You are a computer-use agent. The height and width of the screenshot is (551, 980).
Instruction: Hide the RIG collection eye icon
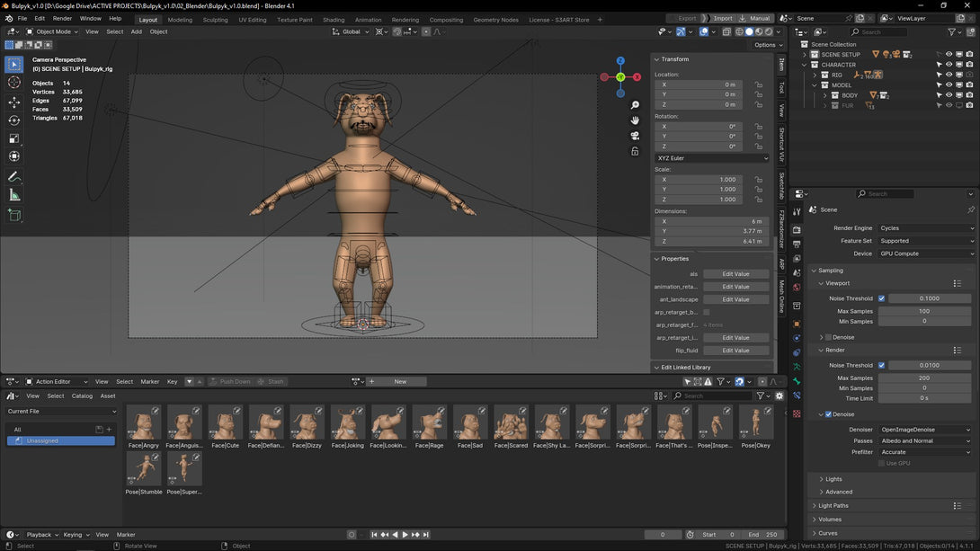[949, 75]
